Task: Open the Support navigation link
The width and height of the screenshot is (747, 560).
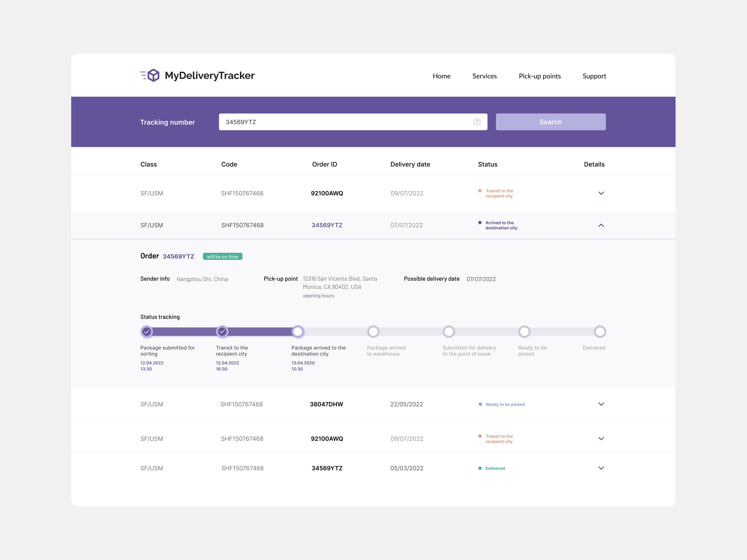Action: pyautogui.click(x=594, y=76)
